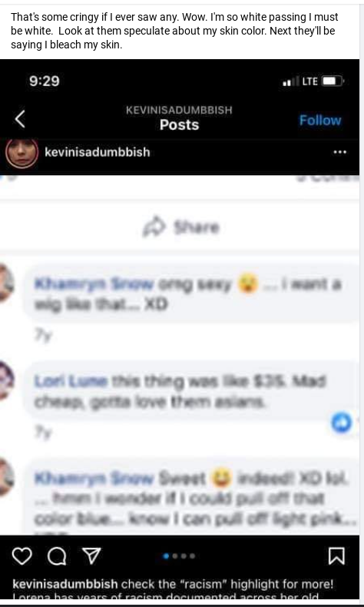Select the first blue carousel dot
This screenshot has width=364, height=607.
pos(166,556)
